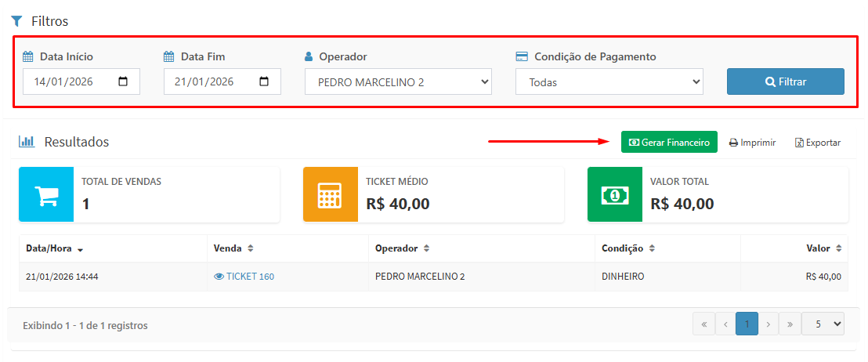Open calendar picker in Data Fim field
868x362 pixels.
point(264,81)
